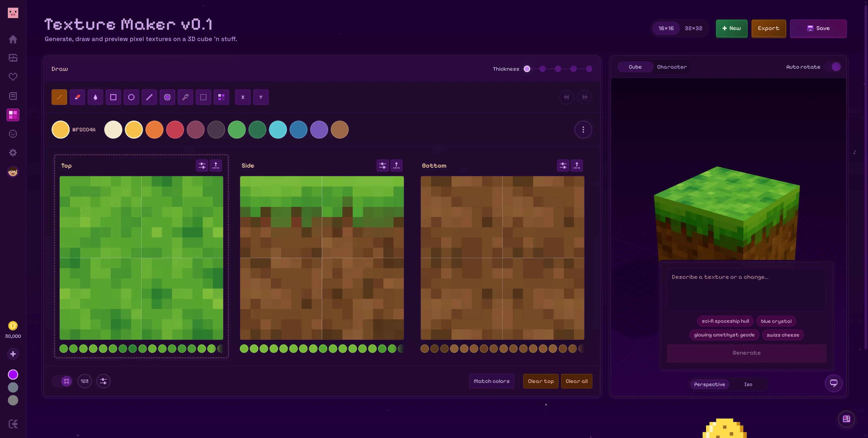
Task: Pick the cream white palette swatch
Action: pos(113,129)
